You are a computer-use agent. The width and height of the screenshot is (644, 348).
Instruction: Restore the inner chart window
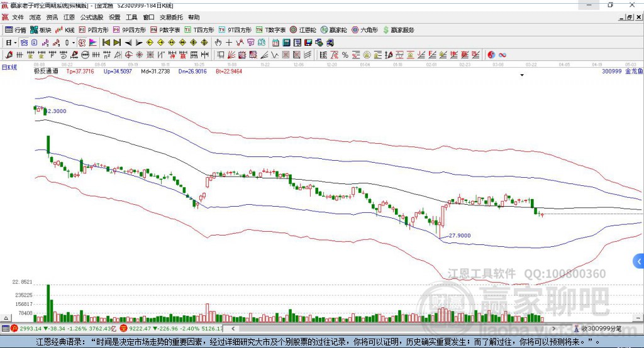630,17
